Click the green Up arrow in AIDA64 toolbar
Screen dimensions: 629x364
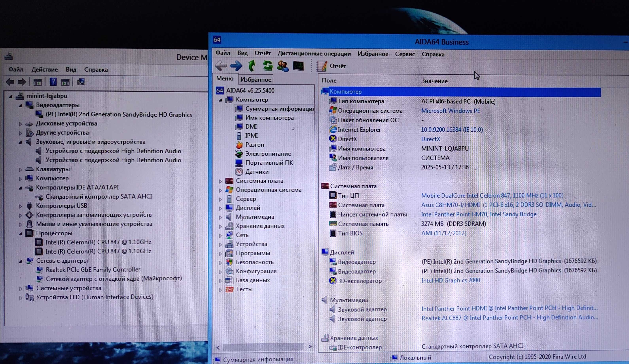click(x=252, y=66)
